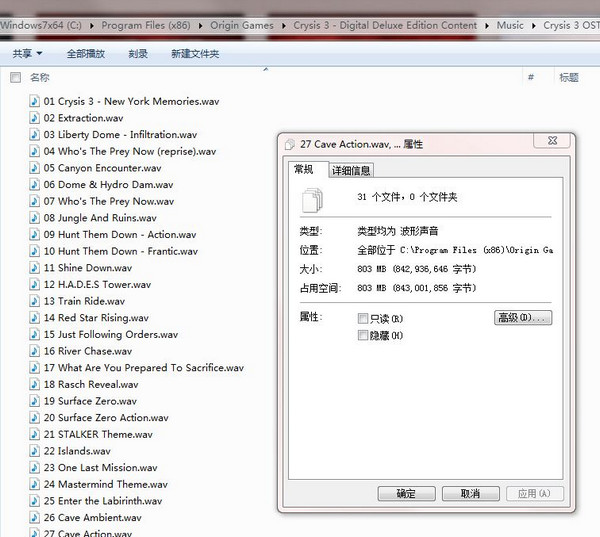Select file 17 What Are You Prepared To Sacrifice.wav
Viewport: 600px width, 537px height.
pyautogui.click(x=143, y=368)
